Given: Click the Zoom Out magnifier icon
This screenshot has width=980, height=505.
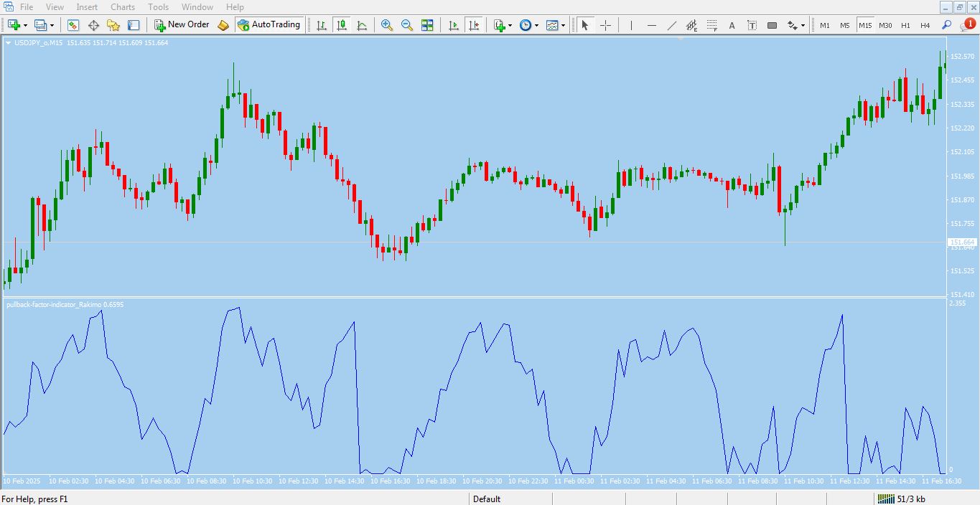Looking at the screenshot, I should [407, 25].
